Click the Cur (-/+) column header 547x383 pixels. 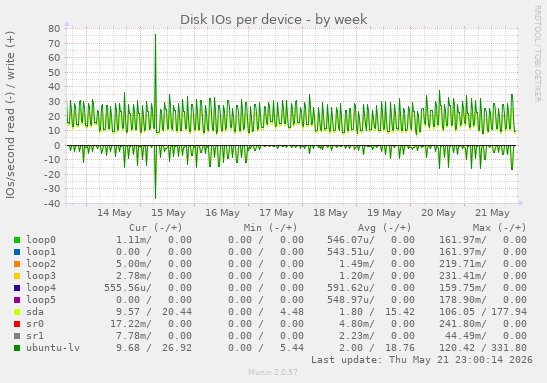156,228
